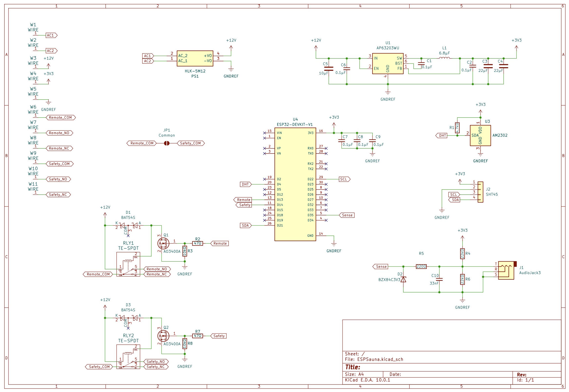569x392 pixels.
Task: Click the R5 220Ω resistor symbol
Action: click(x=421, y=266)
